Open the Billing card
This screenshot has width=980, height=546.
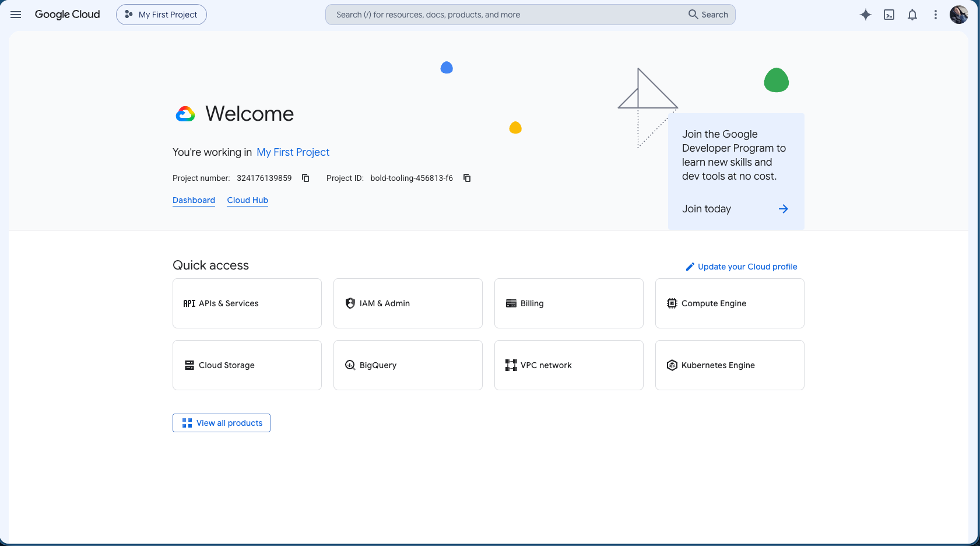[569, 303]
